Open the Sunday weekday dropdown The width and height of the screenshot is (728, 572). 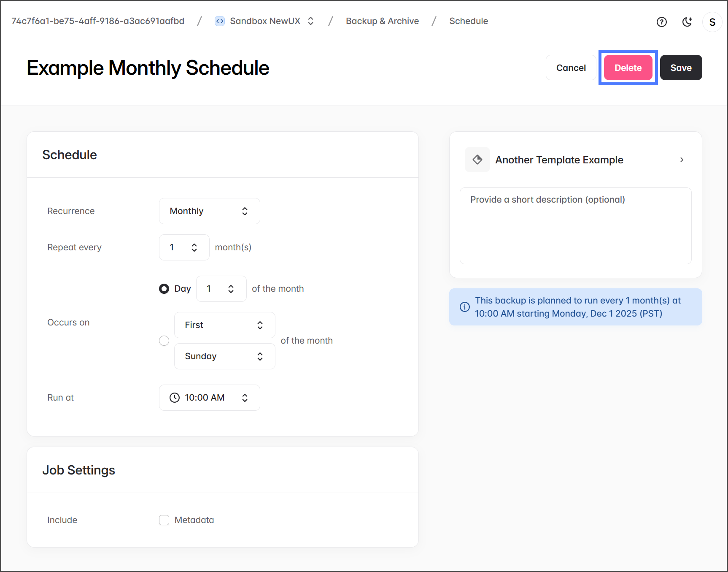[x=224, y=356]
